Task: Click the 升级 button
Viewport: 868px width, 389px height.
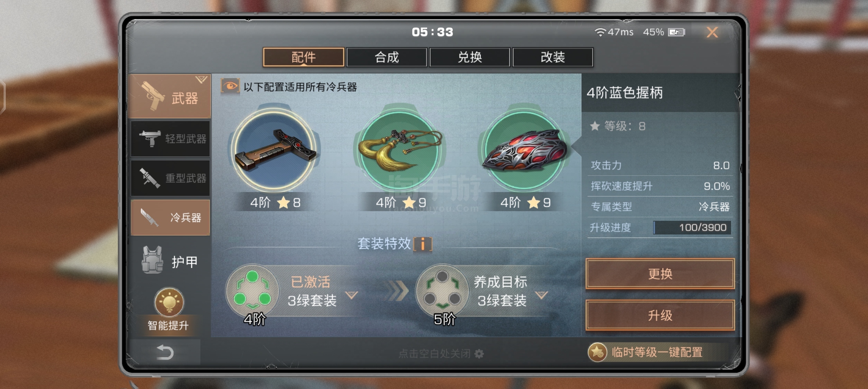Action: [660, 316]
